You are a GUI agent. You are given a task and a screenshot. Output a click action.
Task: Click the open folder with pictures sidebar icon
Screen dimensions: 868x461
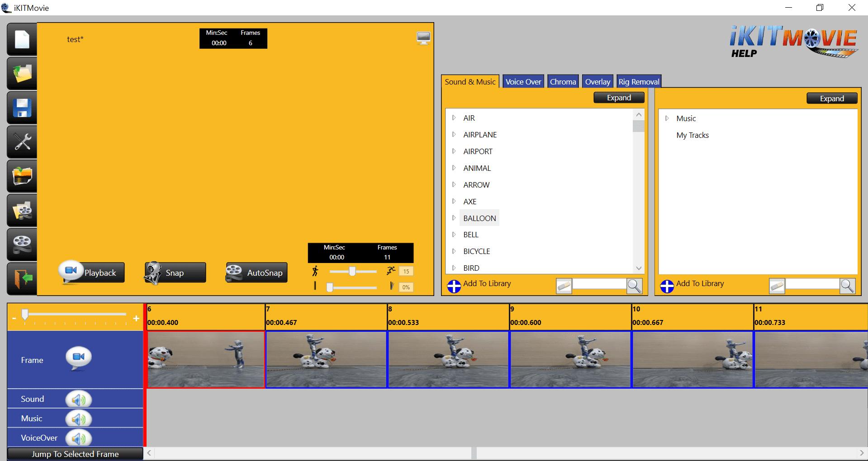(x=22, y=176)
